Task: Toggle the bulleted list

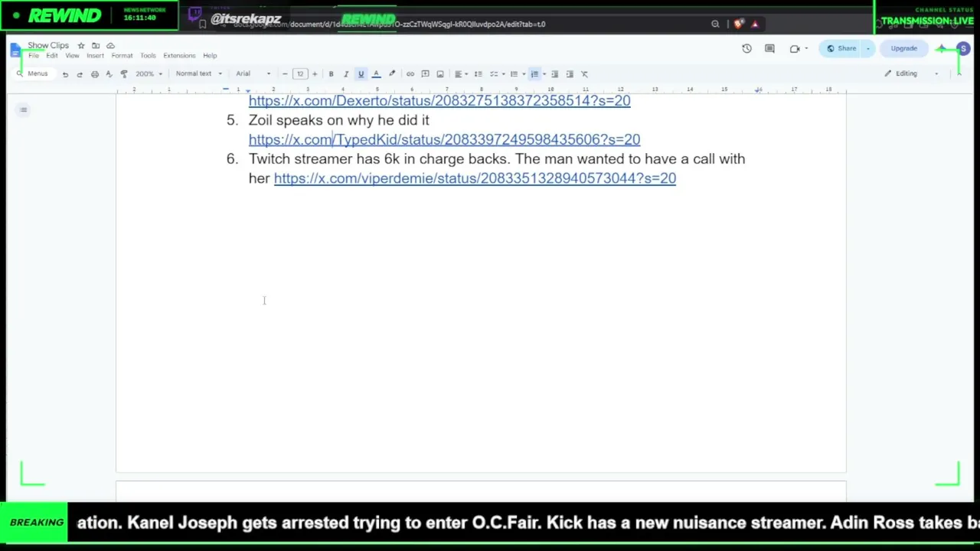Action: coord(514,74)
